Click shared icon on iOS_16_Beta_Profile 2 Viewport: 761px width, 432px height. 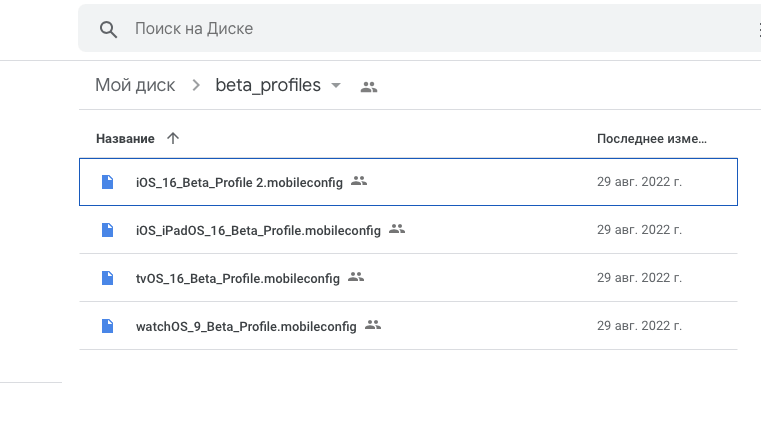pyautogui.click(x=360, y=181)
